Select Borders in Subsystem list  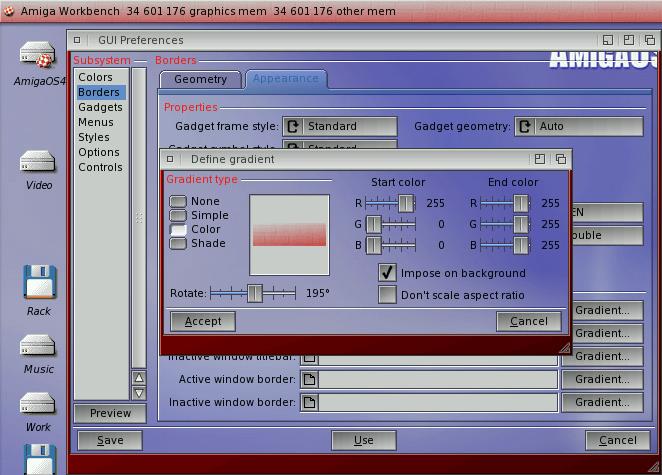pyautogui.click(x=101, y=92)
